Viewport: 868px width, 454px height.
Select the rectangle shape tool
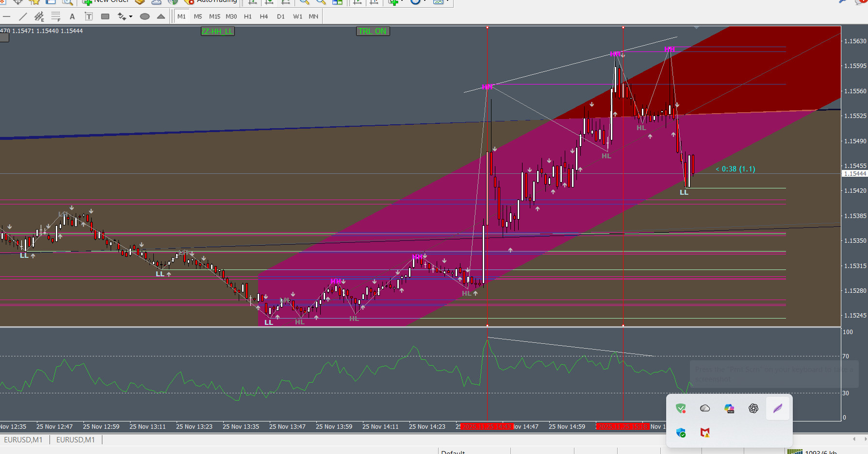pos(105,17)
